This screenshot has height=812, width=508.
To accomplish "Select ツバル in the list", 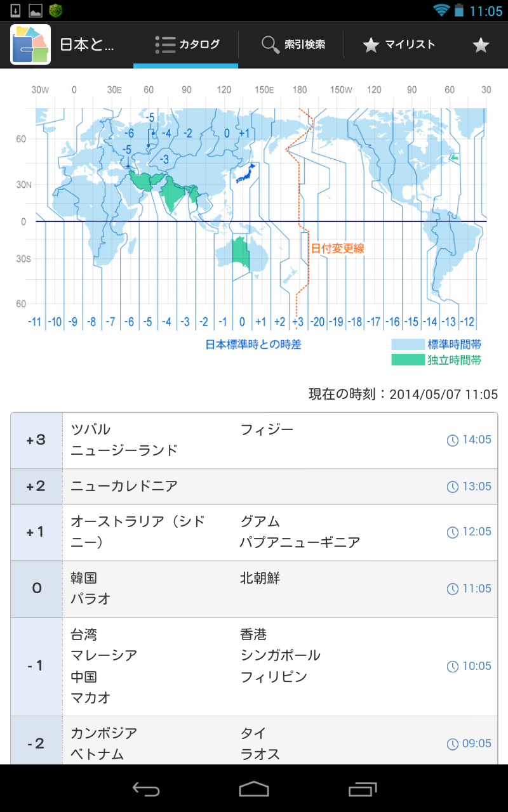I will click(x=90, y=429).
